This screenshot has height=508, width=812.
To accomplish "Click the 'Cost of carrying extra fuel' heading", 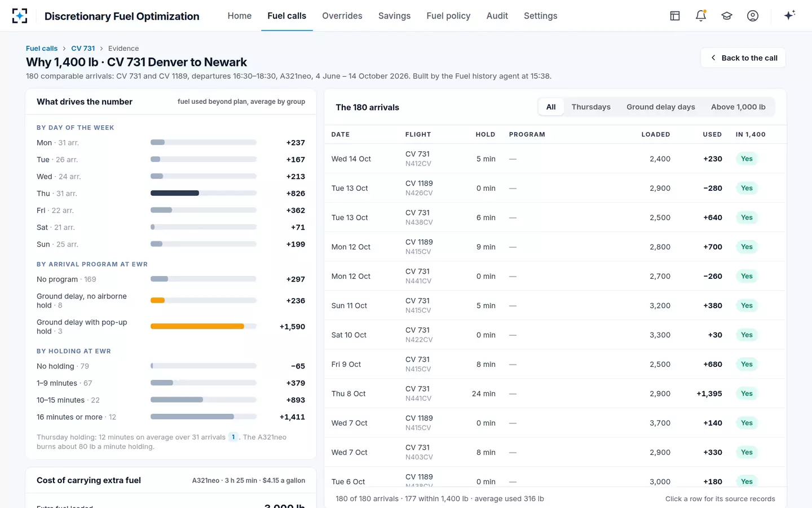I will [x=89, y=480].
